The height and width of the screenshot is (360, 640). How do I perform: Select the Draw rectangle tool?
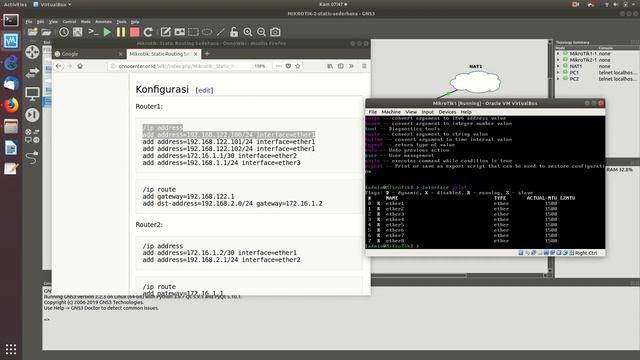(x=193, y=32)
